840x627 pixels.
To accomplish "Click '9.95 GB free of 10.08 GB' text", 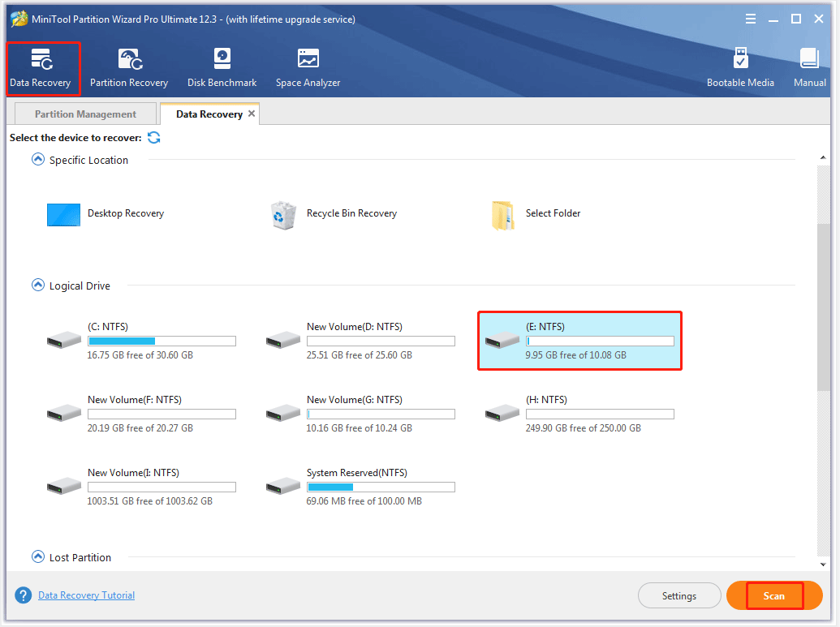I will 576,355.
